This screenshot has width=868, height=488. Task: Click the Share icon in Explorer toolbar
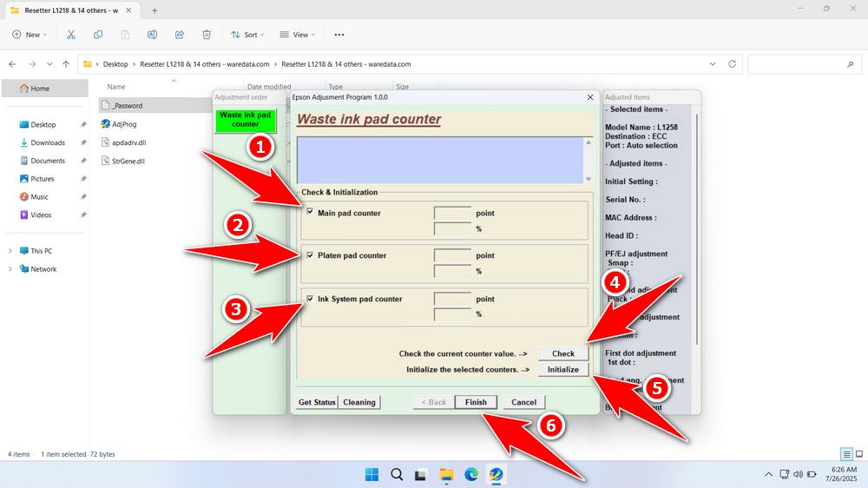(180, 35)
